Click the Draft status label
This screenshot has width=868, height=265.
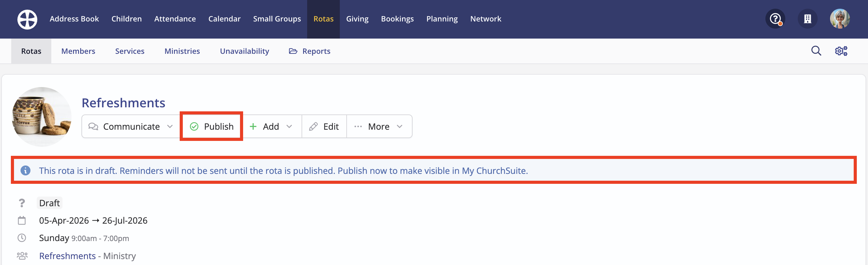point(49,203)
